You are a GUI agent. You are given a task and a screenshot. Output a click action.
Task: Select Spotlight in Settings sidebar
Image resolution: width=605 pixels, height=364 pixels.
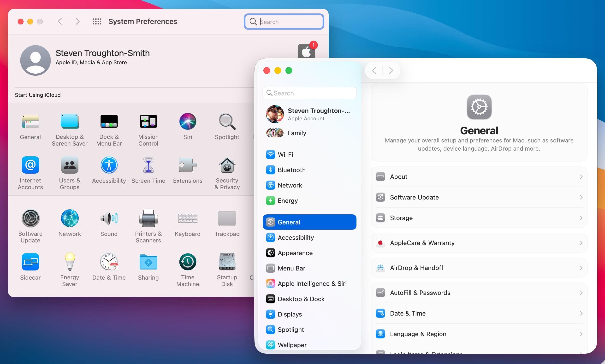point(309,329)
